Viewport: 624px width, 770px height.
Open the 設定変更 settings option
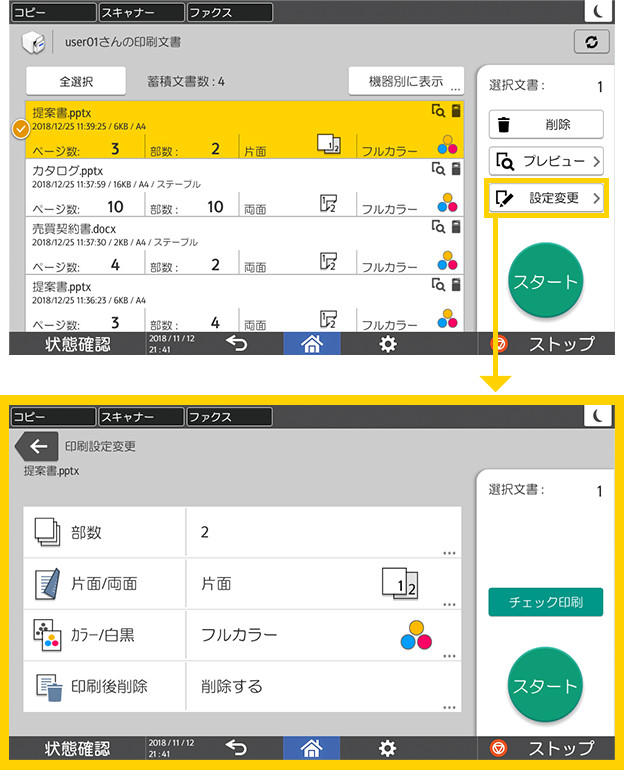click(546, 198)
